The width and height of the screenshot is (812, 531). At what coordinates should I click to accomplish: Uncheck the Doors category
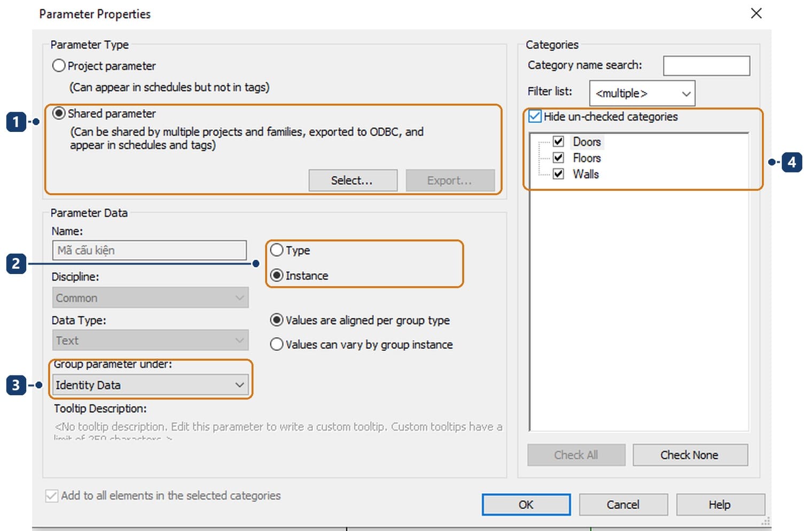[x=558, y=142]
